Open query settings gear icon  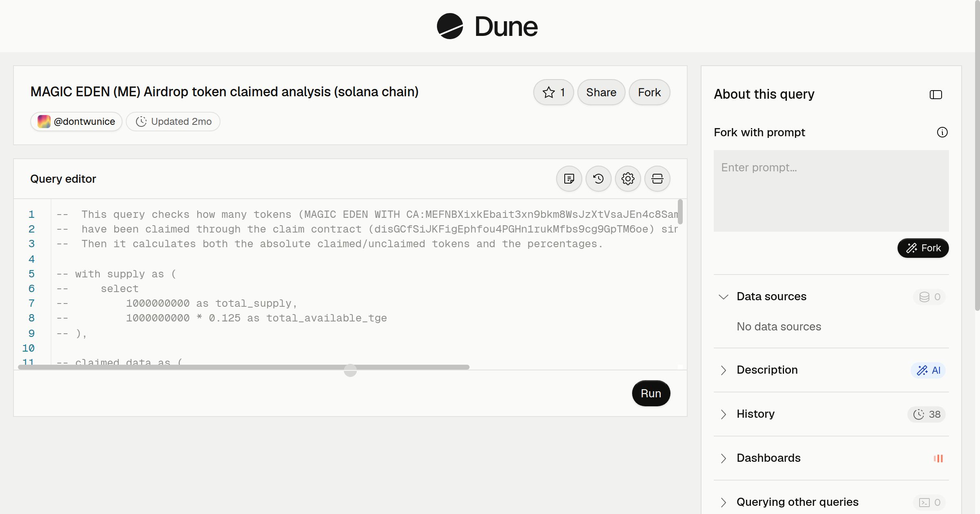point(628,179)
